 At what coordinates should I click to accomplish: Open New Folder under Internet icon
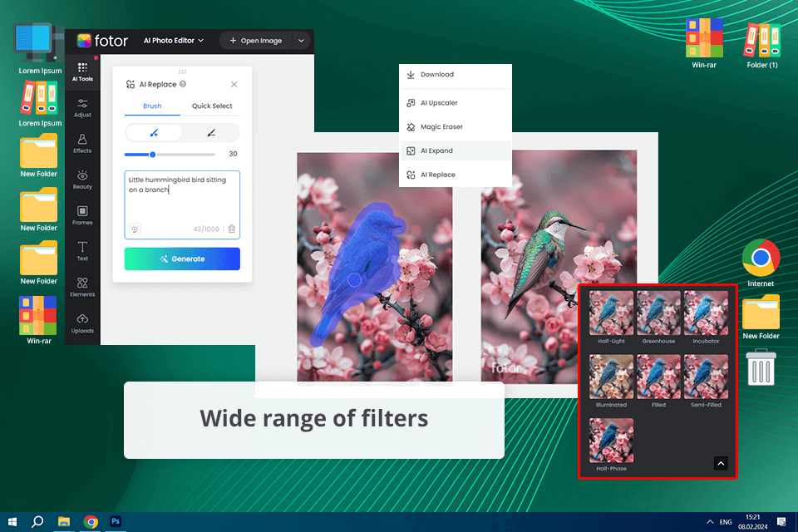(761, 317)
